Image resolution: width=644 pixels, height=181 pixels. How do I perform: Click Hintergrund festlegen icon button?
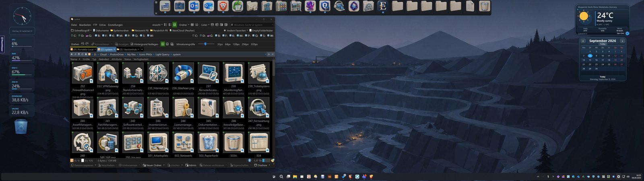(144, 44)
